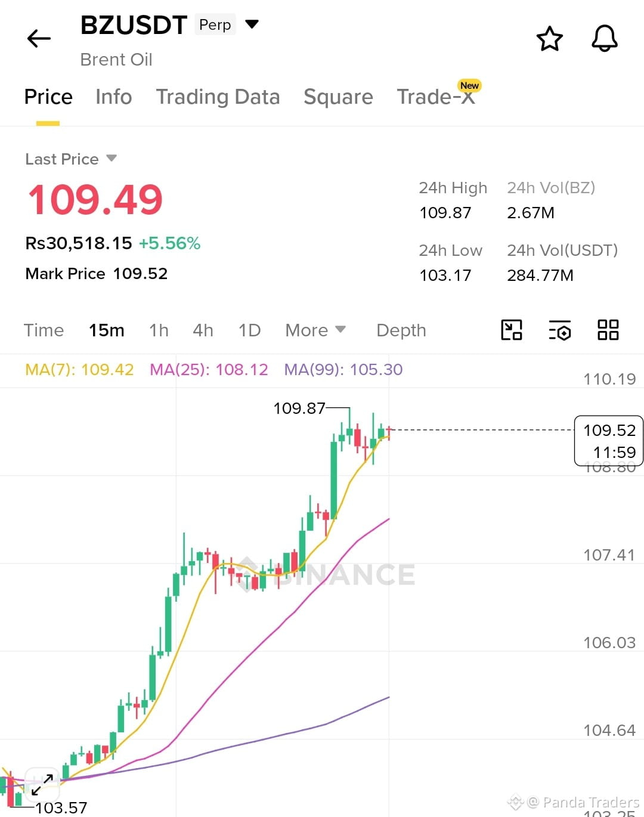Select the 4h chart interval
Image resolution: width=644 pixels, height=817 pixels.
point(203,330)
